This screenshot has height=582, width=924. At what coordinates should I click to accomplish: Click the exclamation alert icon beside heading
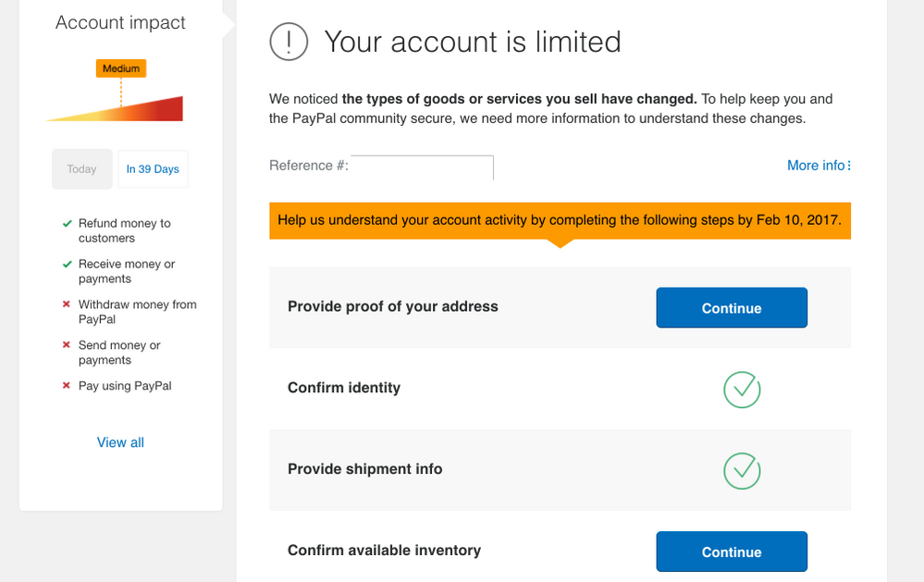tap(288, 42)
